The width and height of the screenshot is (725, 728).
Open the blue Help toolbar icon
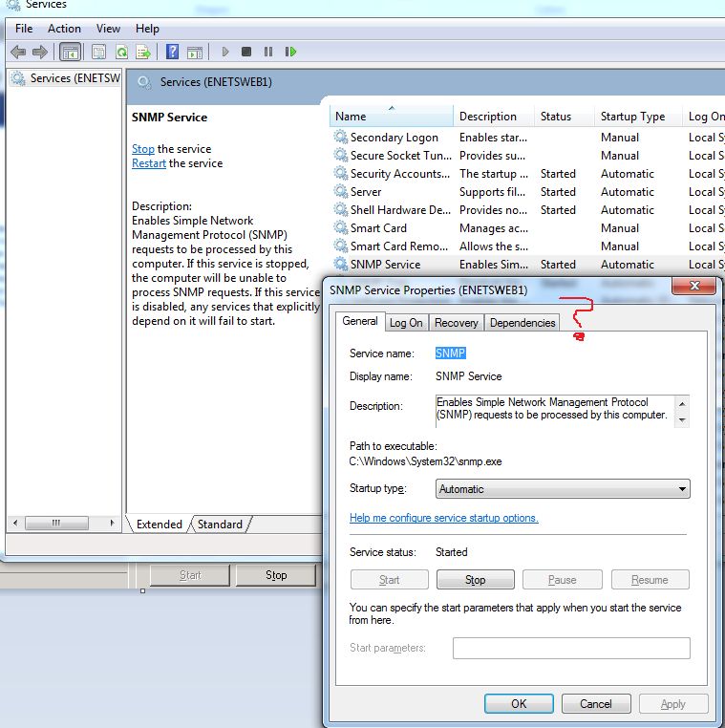(172, 52)
